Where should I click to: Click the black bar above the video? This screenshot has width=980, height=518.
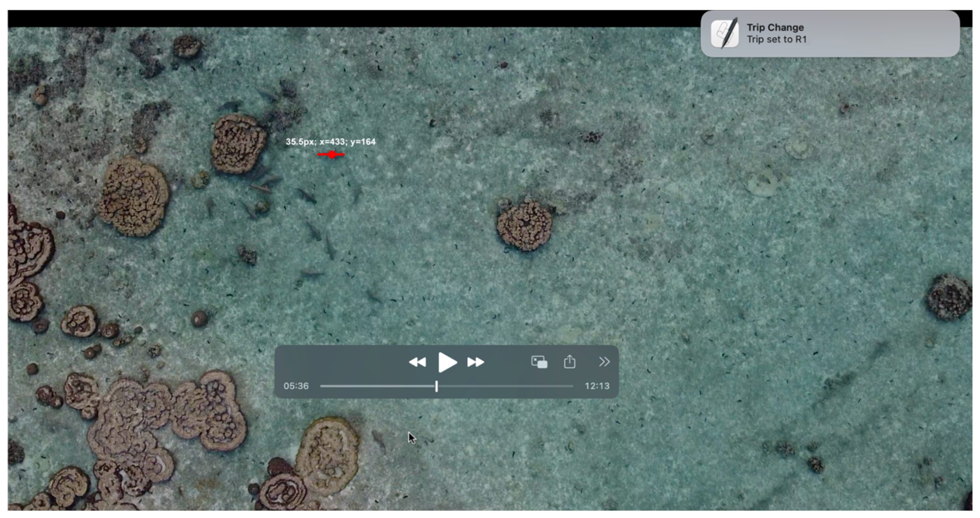point(357,18)
